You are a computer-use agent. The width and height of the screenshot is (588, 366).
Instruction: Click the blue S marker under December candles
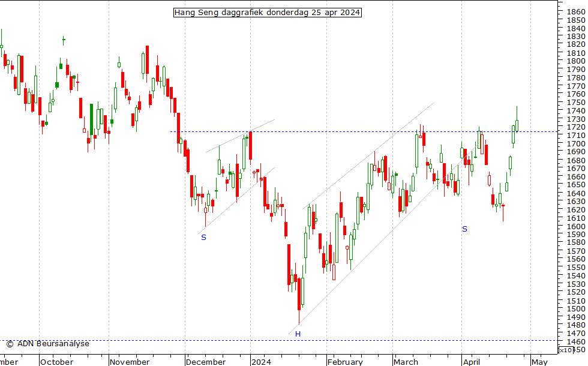click(x=203, y=238)
